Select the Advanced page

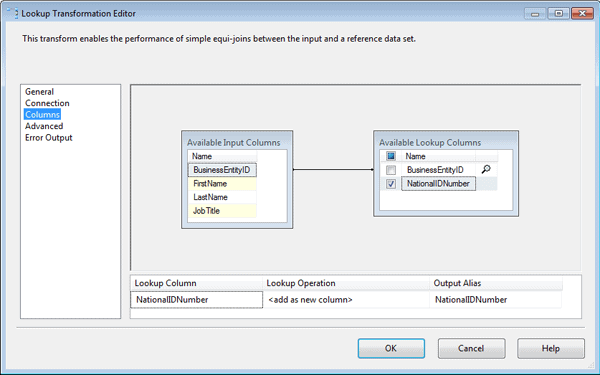tap(44, 126)
